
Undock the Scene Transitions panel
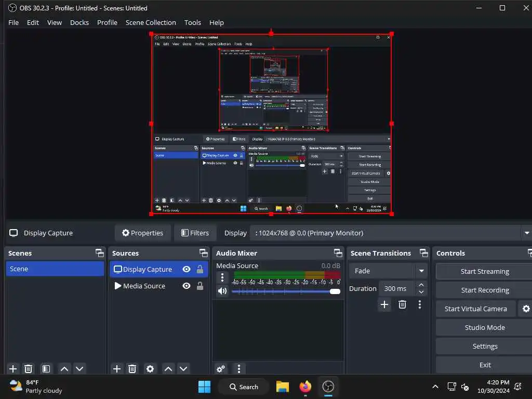tap(424, 253)
